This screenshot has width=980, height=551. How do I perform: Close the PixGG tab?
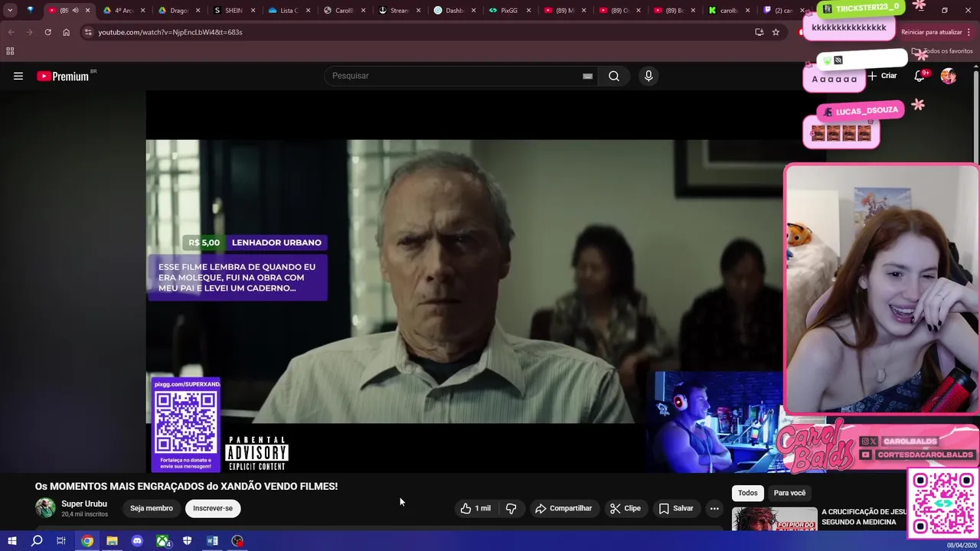[x=528, y=11]
